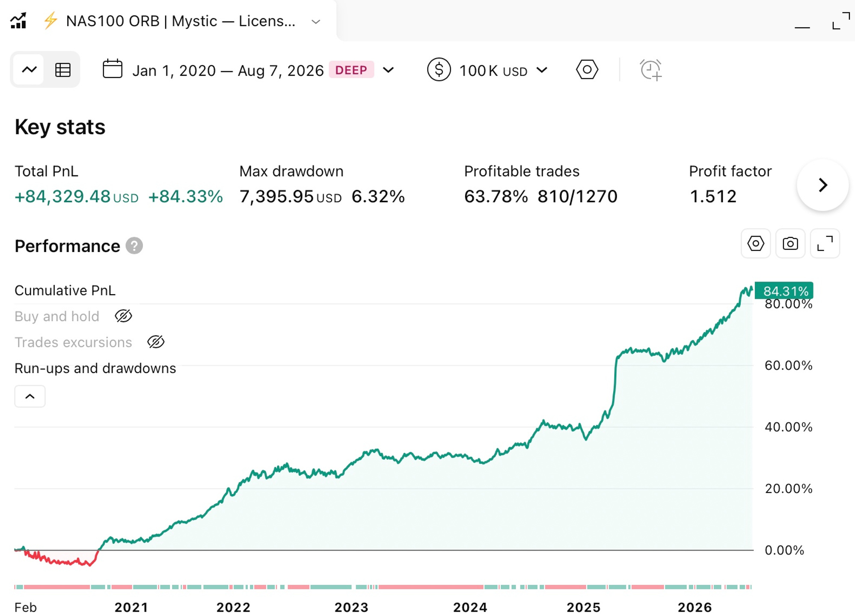The width and height of the screenshot is (855, 616).
Task: Toggle the Run-ups and drawdowns series
Action: pos(95,368)
